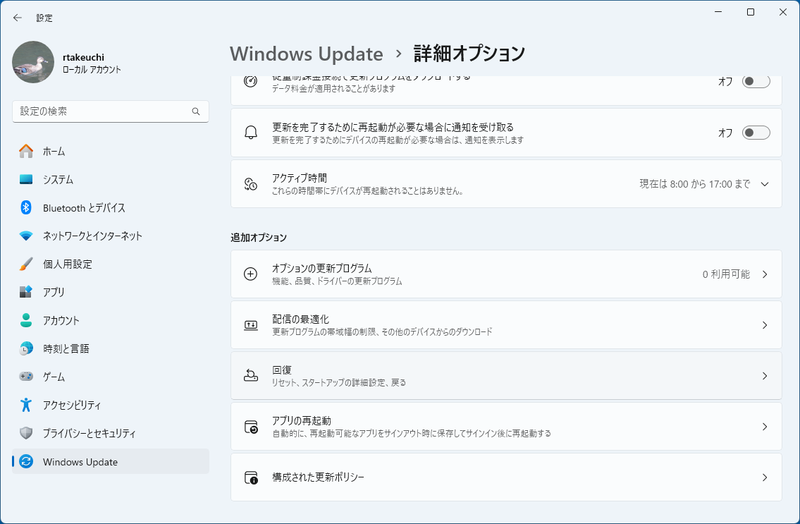Open Bluetooth とデバイス settings
Screen dimensions: 800x524
(110, 208)
